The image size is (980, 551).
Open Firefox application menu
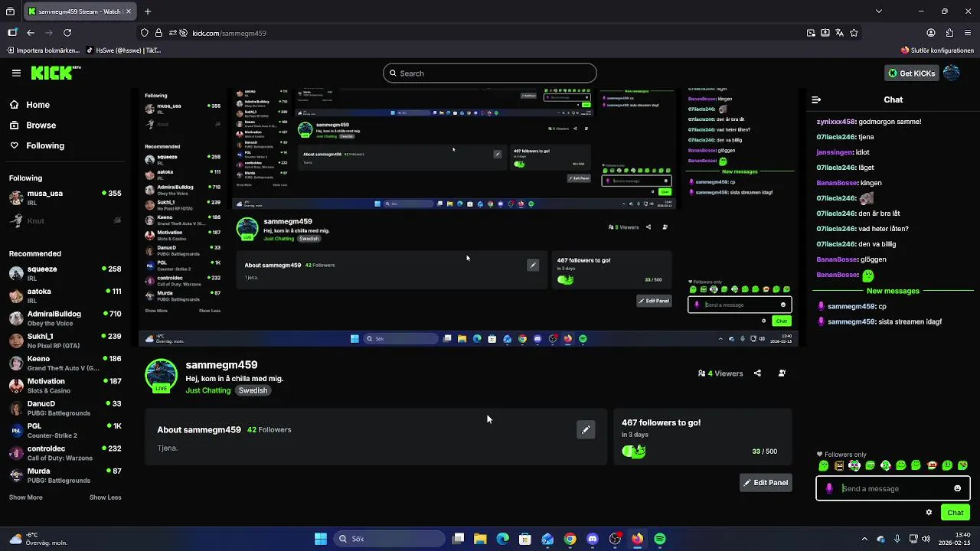[969, 33]
